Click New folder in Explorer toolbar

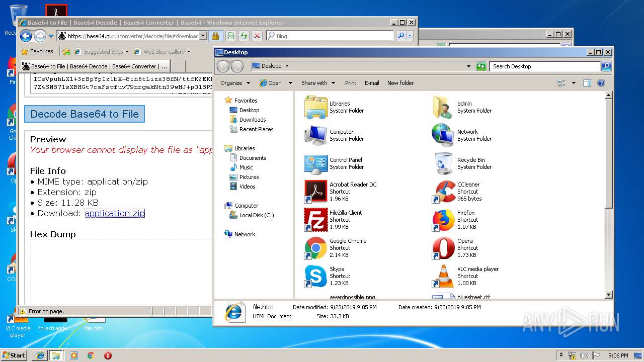coord(400,83)
